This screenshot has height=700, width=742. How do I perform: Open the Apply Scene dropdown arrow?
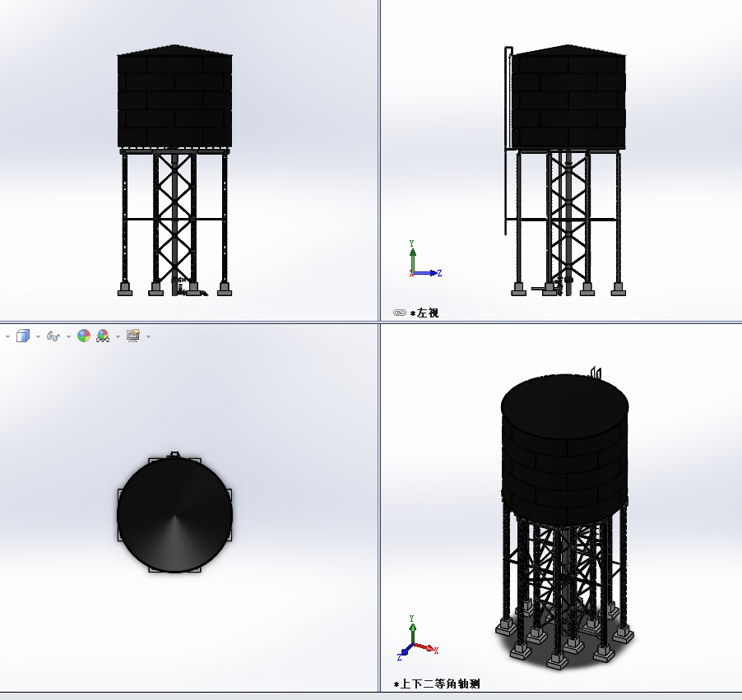[x=118, y=336]
